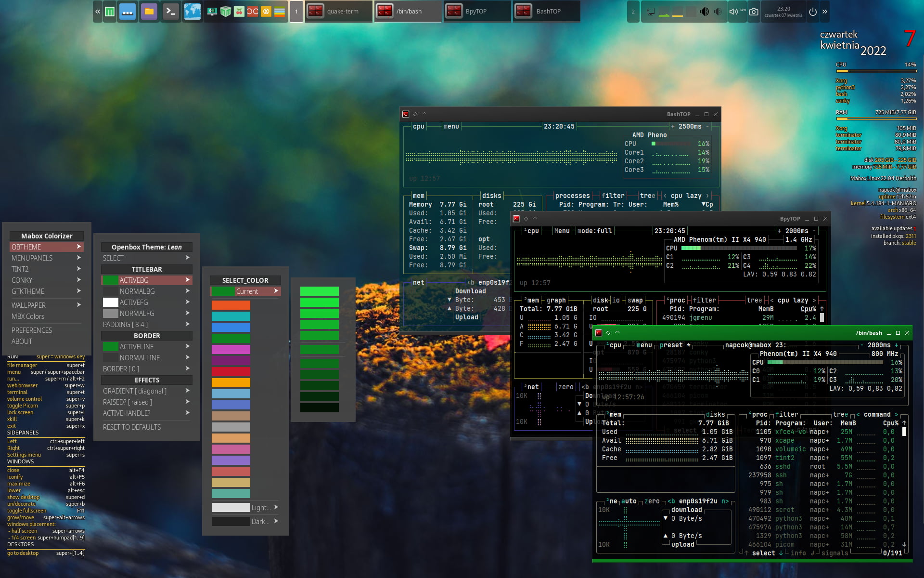Click RESET TO DEFAULTS in theme panel

tap(132, 427)
